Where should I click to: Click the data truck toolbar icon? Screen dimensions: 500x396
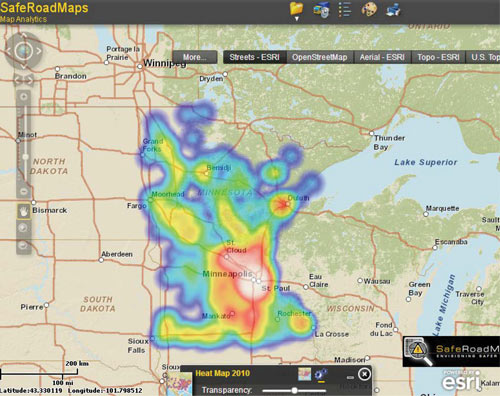pyautogui.click(x=322, y=9)
